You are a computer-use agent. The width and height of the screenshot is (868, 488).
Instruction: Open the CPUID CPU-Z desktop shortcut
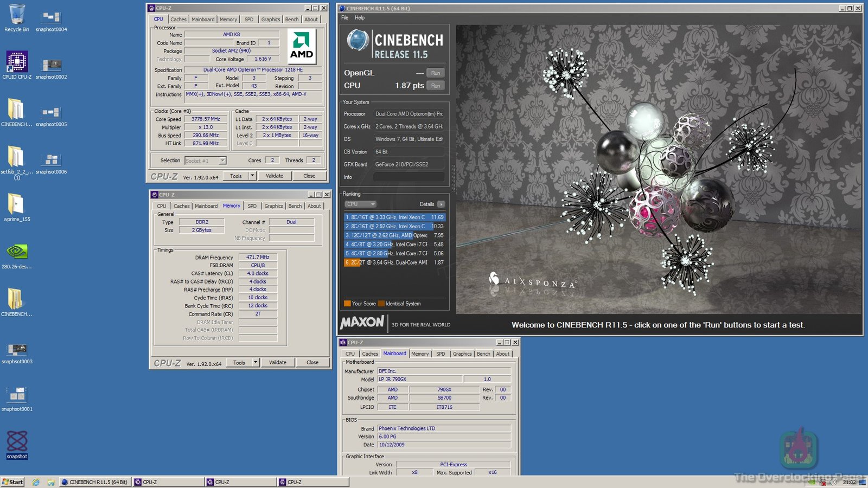pyautogui.click(x=17, y=62)
